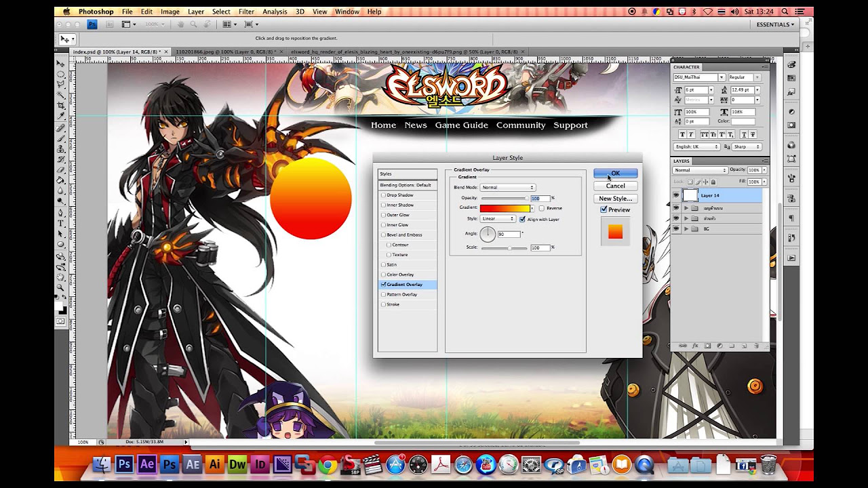Click Cancel in the Layer Style dialog
The image size is (868, 488).
tap(615, 186)
